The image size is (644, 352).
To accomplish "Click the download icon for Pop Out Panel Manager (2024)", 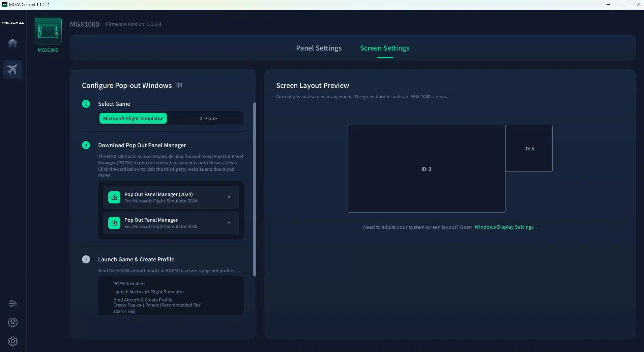I will pos(114,197).
